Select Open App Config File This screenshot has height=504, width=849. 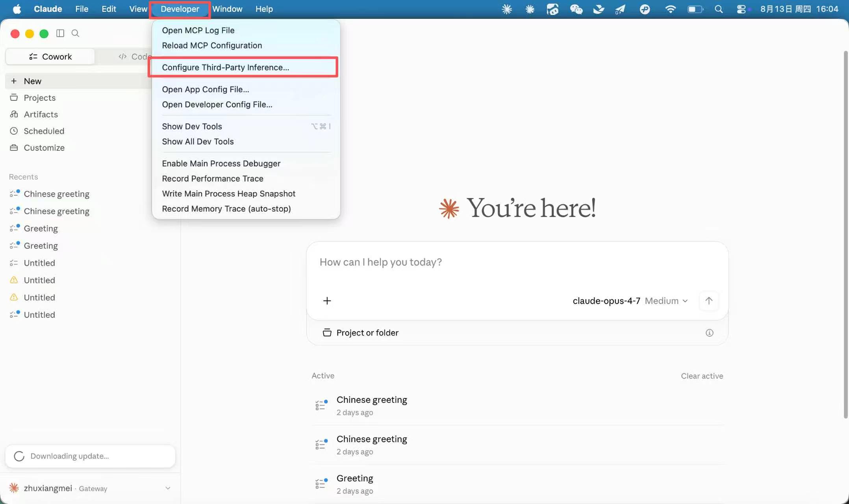tap(246, 89)
